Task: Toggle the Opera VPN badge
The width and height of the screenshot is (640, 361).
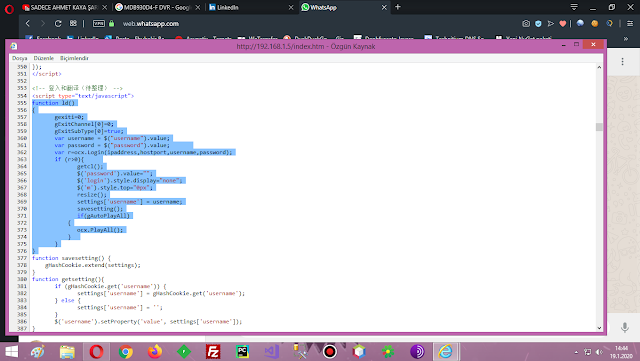Action: pyautogui.click(x=99, y=24)
